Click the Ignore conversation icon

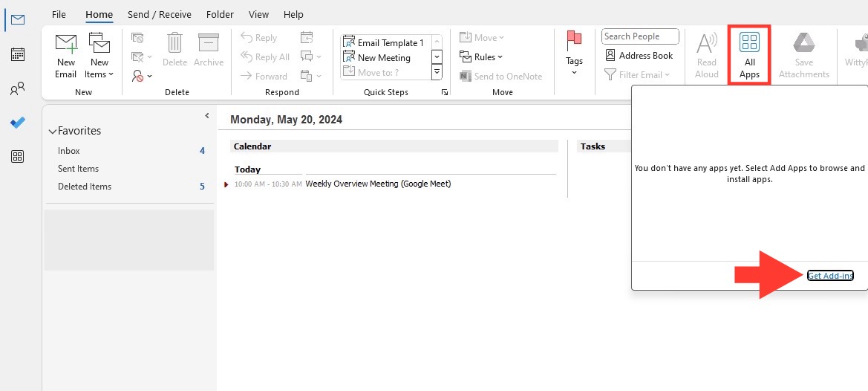point(137,38)
